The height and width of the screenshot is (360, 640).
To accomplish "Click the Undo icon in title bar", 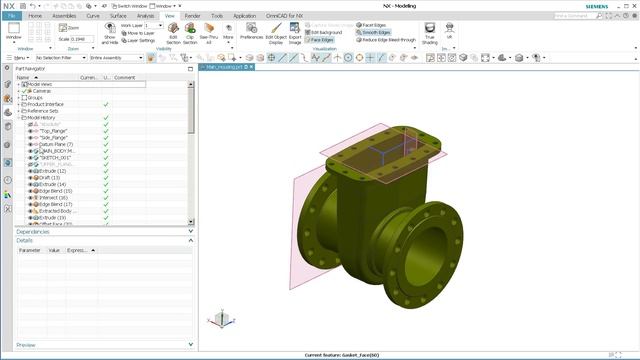I will pos(33,6).
